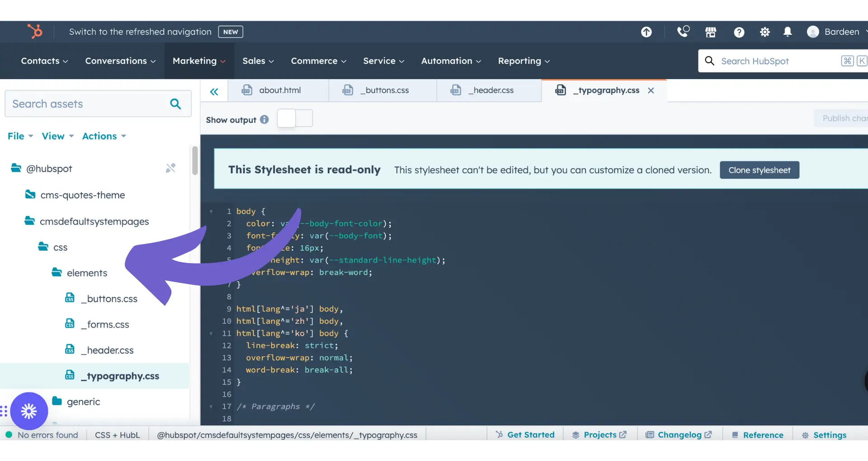This screenshot has width=868, height=461.
Task: Click the Cmd K shortcut hint icon
Action: click(854, 61)
